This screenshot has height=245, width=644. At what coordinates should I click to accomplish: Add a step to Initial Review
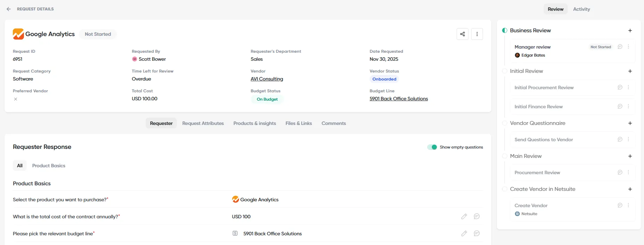630,71
